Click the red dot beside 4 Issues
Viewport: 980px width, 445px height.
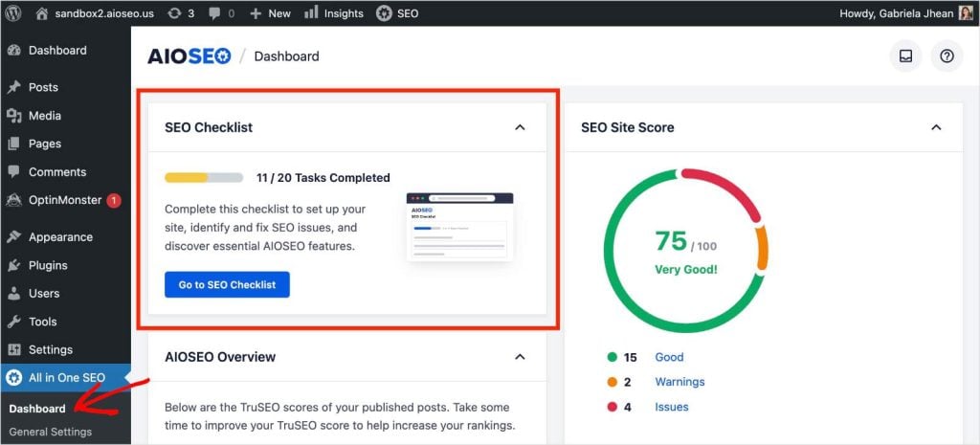(x=612, y=407)
